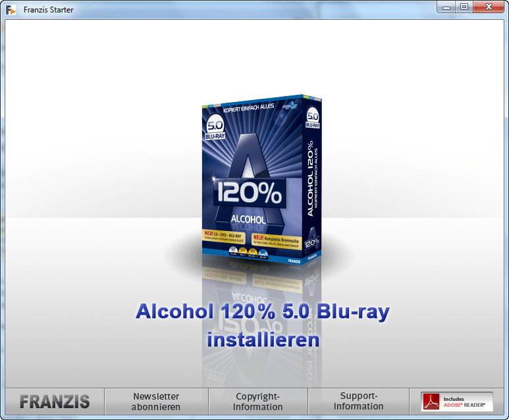Close the Franzis Starter window
This screenshot has width=509, height=420.
489,7
